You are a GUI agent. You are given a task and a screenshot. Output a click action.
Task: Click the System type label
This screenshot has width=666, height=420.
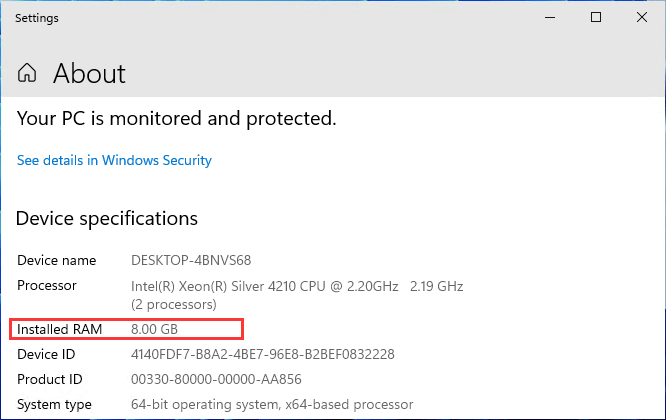[x=54, y=404]
